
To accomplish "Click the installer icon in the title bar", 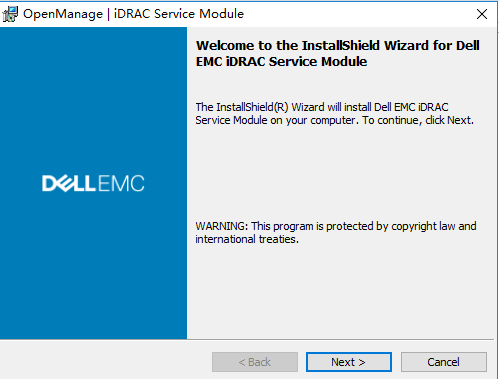I will point(10,14).
